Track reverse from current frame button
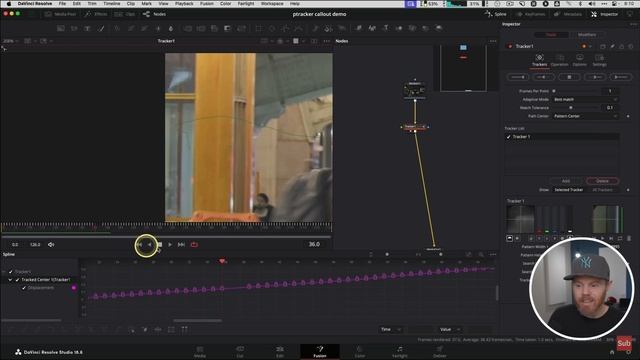The height and width of the screenshot is (360, 640). tap(544, 77)
